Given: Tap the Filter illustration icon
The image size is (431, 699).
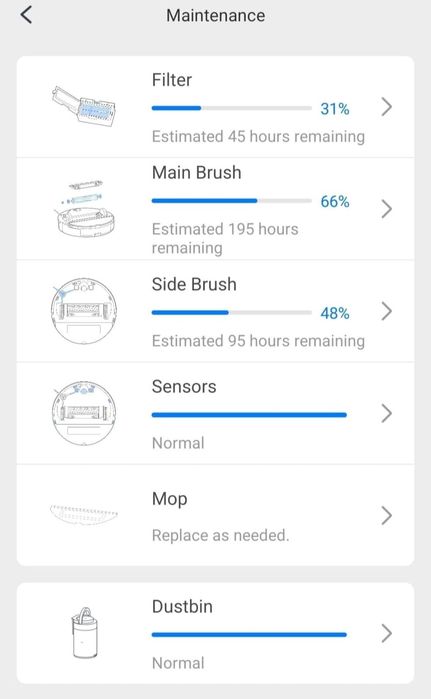Looking at the screenshot, I should [x=84, y=107].
